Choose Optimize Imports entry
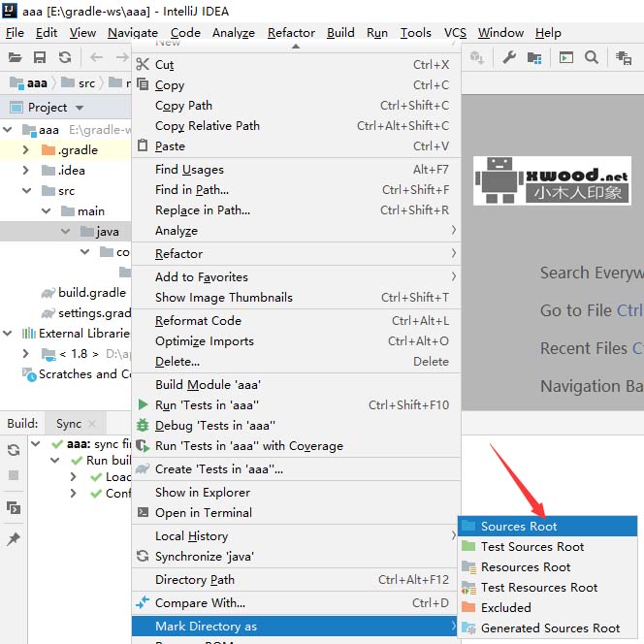 pos(296,340)
